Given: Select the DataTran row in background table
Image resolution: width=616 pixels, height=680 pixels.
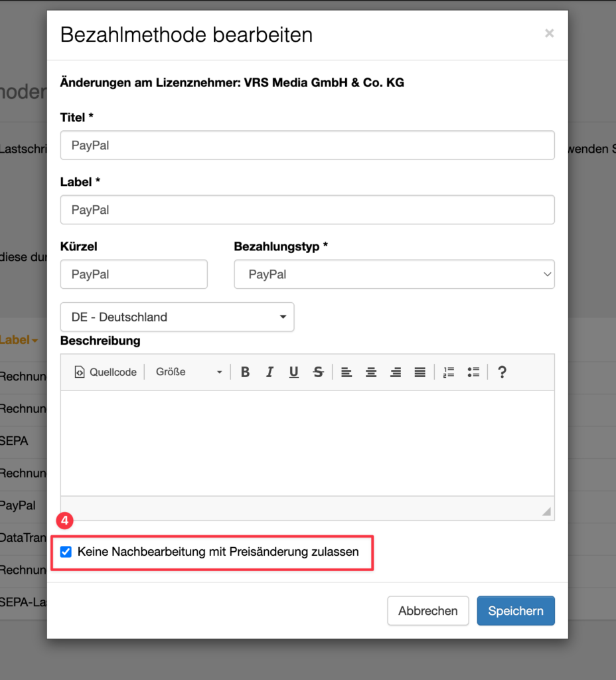Looking at the screenshot, I should click(x=23, y=538).
